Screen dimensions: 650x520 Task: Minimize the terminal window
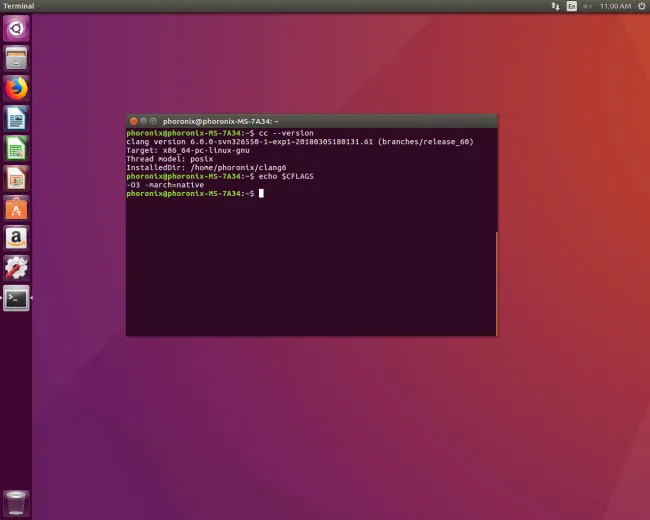click(x=143, y=121)
